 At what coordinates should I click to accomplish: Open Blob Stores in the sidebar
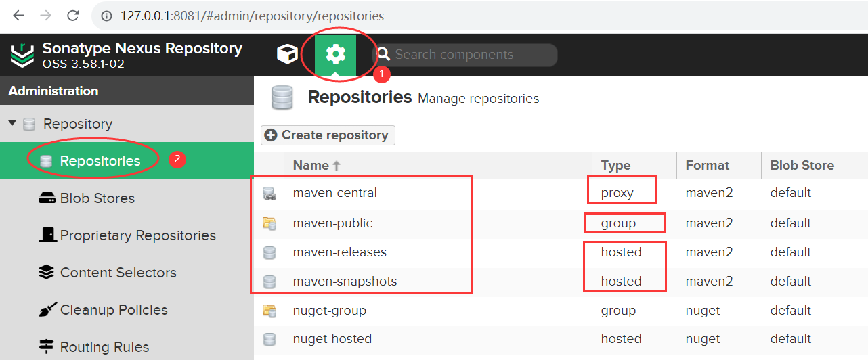[x=97, y=198]
